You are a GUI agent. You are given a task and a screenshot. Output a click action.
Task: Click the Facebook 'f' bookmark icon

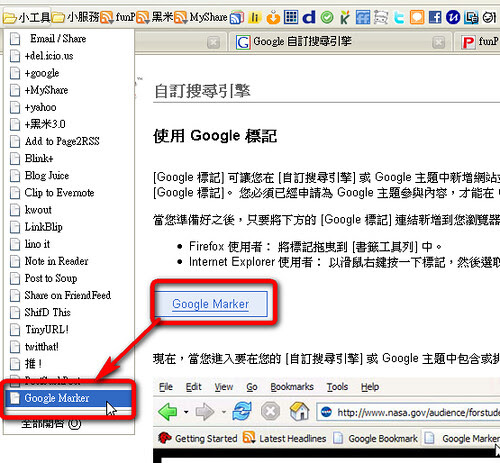point(435,17)
